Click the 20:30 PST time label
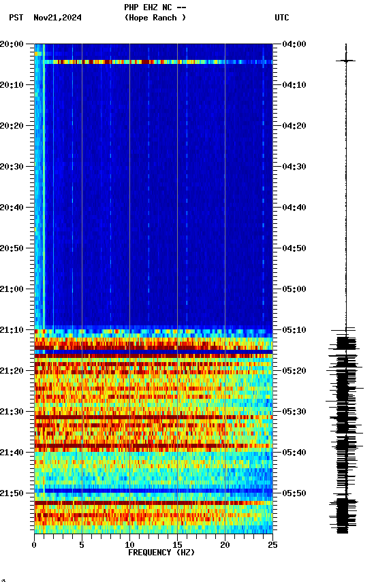Viewport: 376px width, 588px height. (12, 167)
